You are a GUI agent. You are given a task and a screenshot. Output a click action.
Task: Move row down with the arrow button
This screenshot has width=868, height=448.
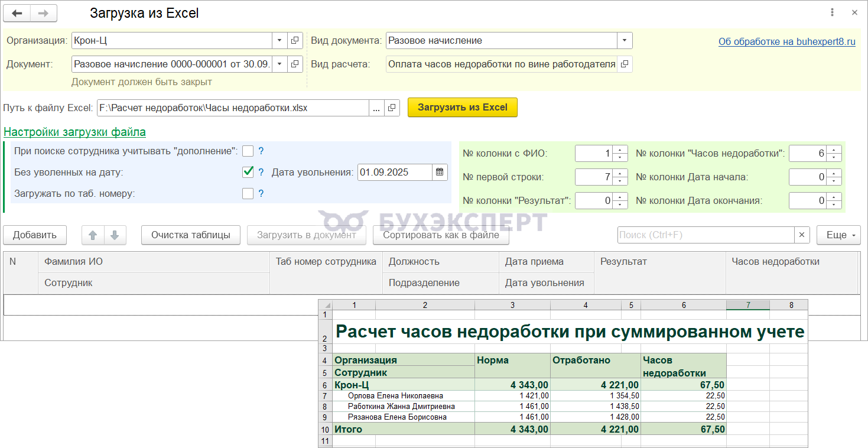(115, 235)
